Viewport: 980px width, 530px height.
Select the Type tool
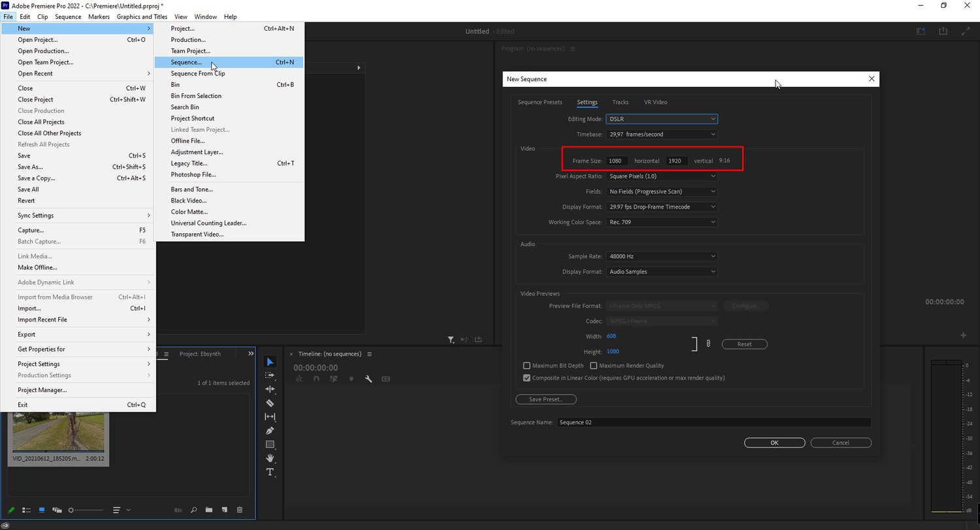pyautogui.click(x=270, y=472)
